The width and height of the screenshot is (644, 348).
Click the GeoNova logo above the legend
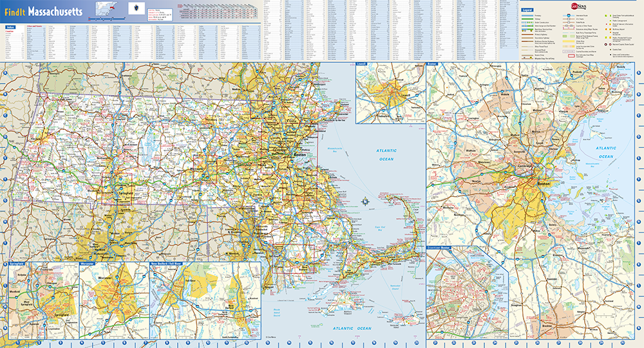click(578, 6)
